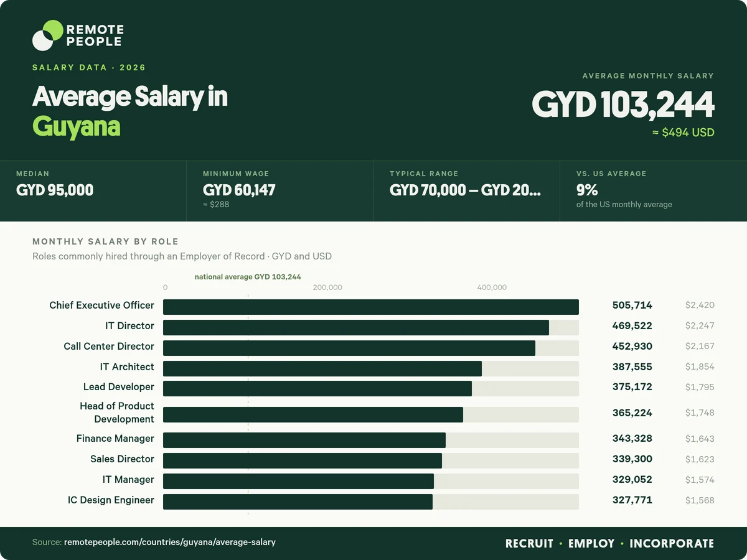Click the Finance Manager salary '343,328'
747x560 pixels.
point(632,439)
